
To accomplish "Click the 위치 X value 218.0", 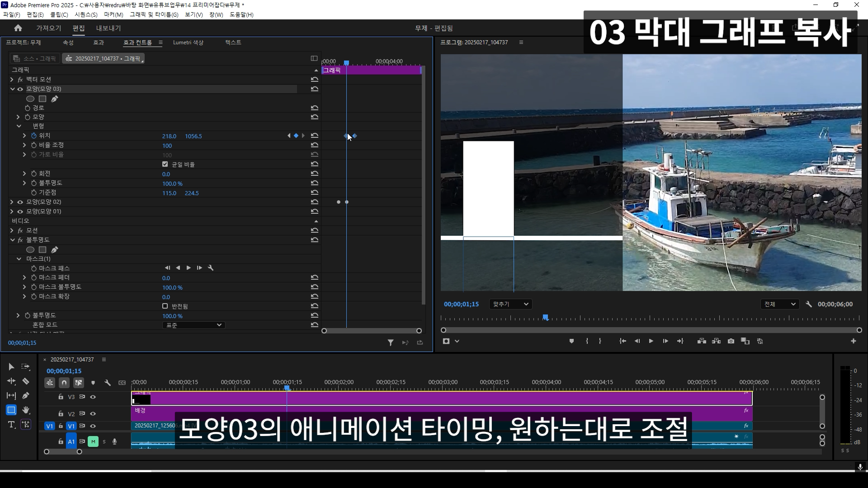I will click(169, 136).
